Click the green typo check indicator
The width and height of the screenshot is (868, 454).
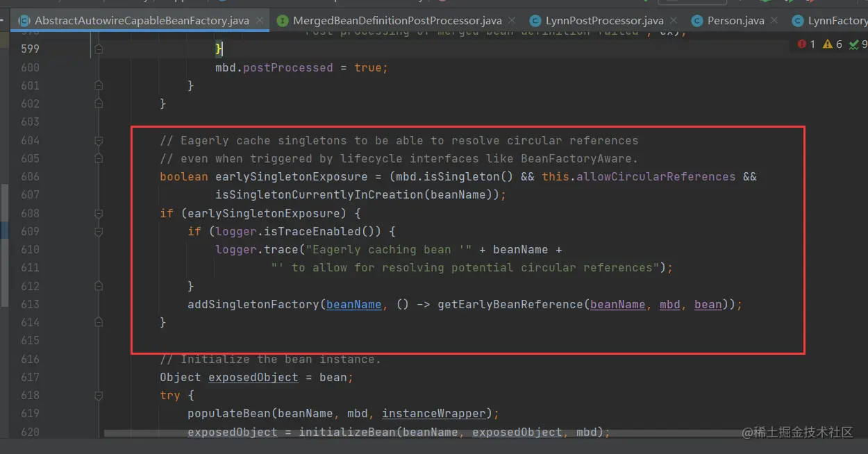[x=858, y=44]
